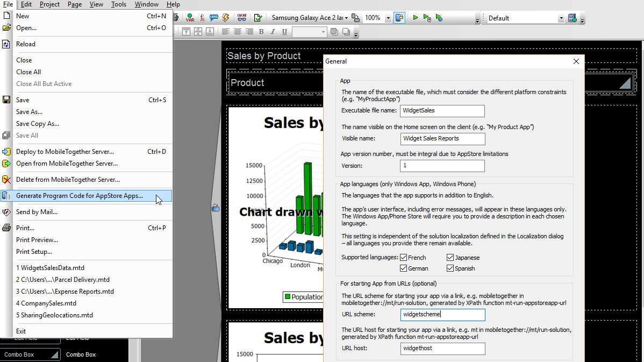Open the Window menu
Image resolution: width=644 pixels, height=362 pixels.
pyautogui.click(x=147, y=4)
